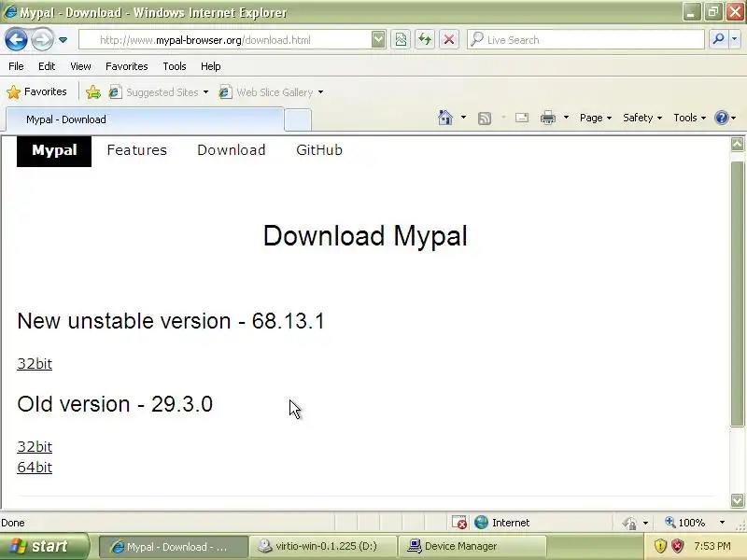The width and height of the screenshot is (747, 560).
Task: Click the red security alert tray icon
Action: [677, 546]
